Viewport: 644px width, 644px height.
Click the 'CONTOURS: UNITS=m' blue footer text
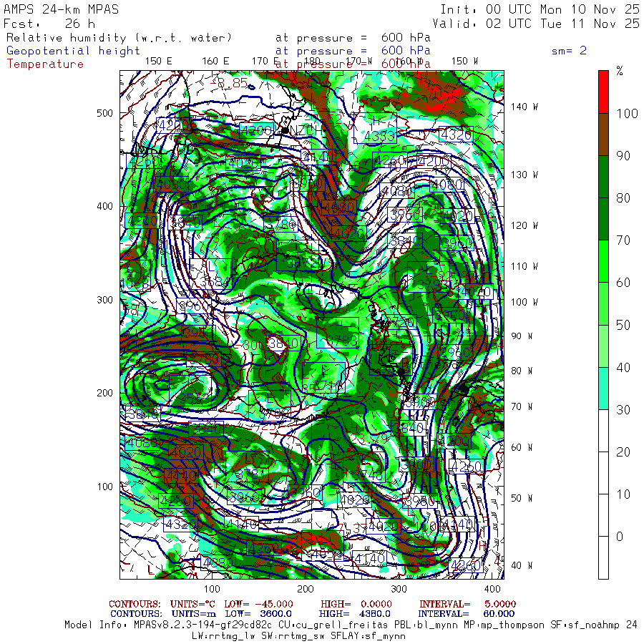pos(163,614)
